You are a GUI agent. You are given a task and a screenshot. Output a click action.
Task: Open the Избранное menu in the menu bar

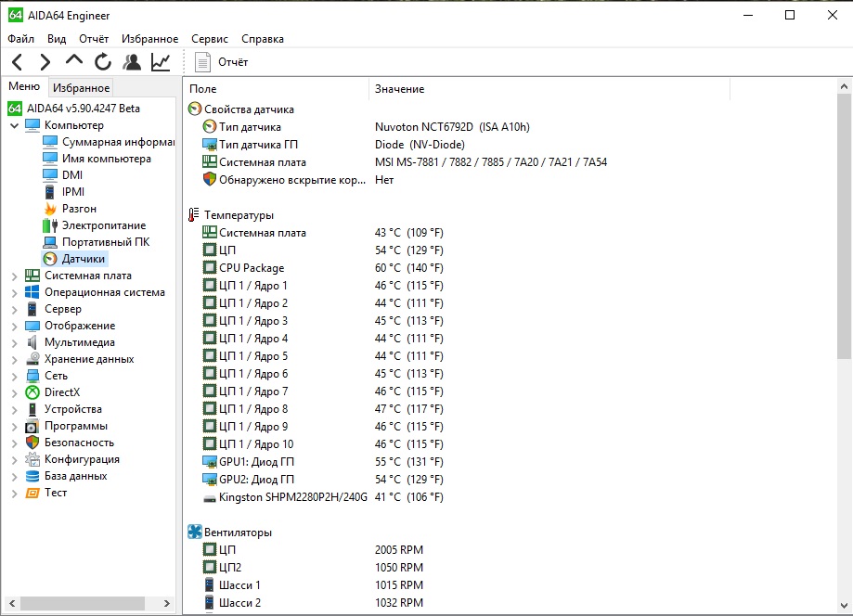pyautogui.click(x=149, y=39)
